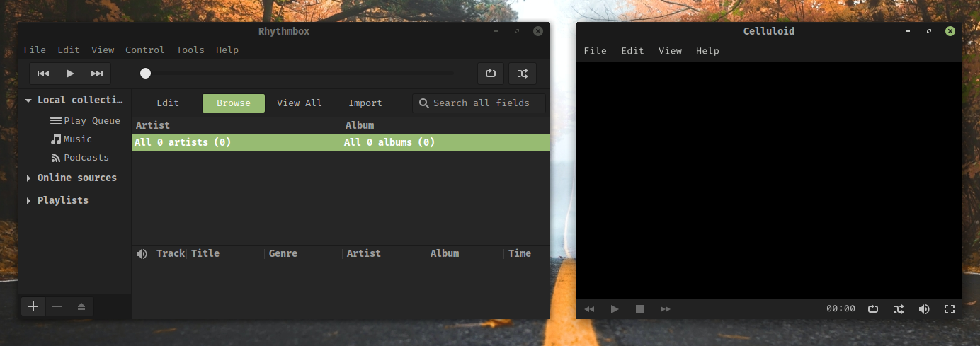Click the eject icon in Rhythmbox sidebar
Image resolution: width=980 pixels, height=346 pixels.
point(81,306)
